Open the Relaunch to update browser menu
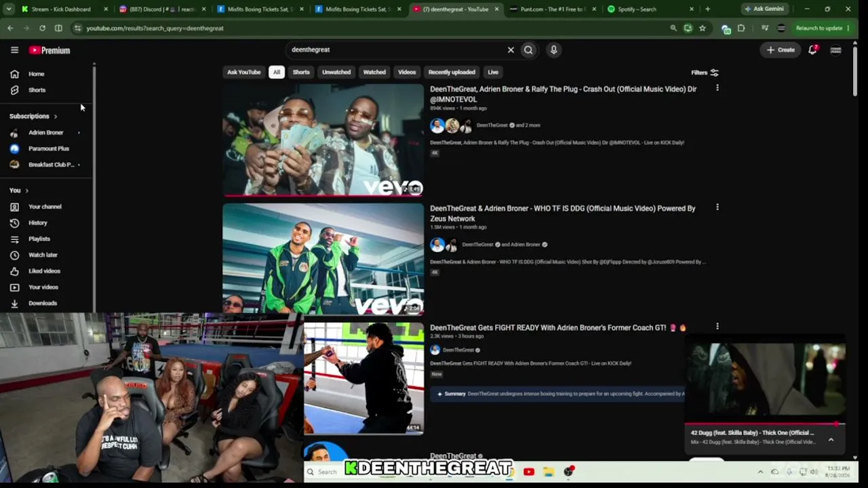Screen dimensions: 868x488 (823, 28)
